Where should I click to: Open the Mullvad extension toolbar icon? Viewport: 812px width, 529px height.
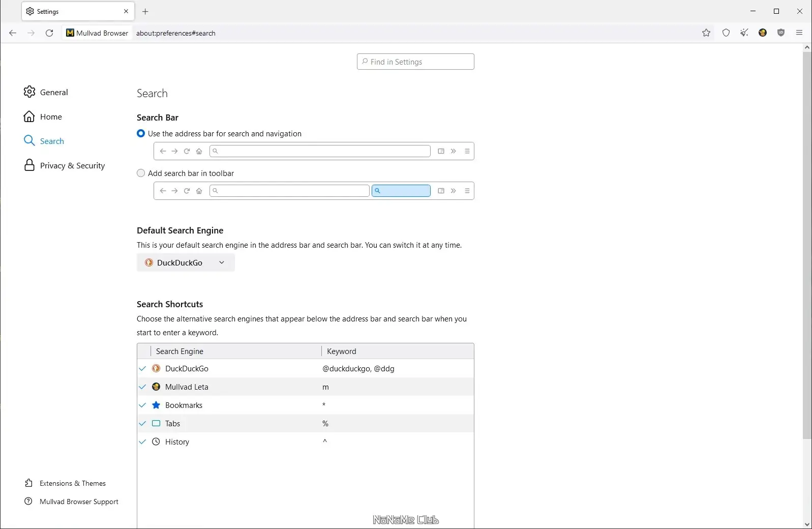pos(763,33)
